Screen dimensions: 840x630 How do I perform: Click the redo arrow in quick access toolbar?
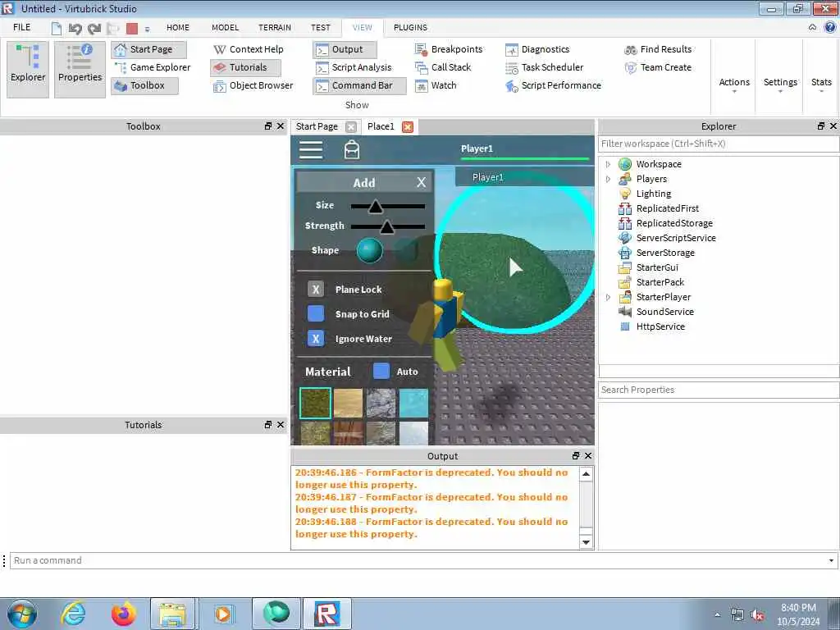[94, 28]
